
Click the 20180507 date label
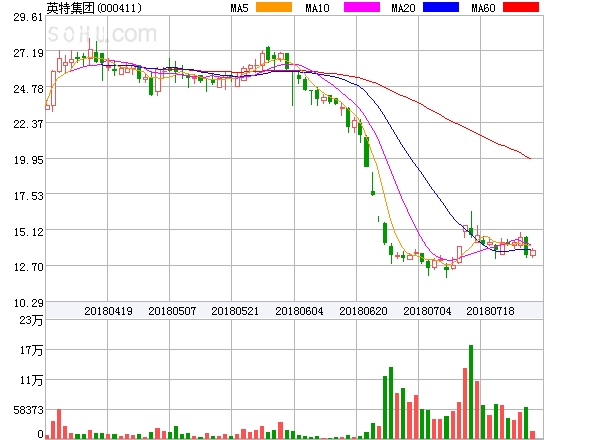coord(172,311)
